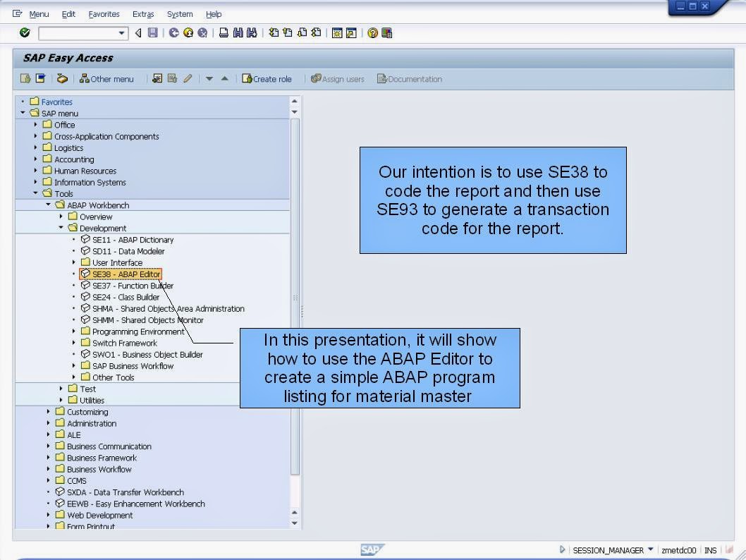Click the Save icon in the toolbar
The image size is (746, 560).
pos(152,32)
